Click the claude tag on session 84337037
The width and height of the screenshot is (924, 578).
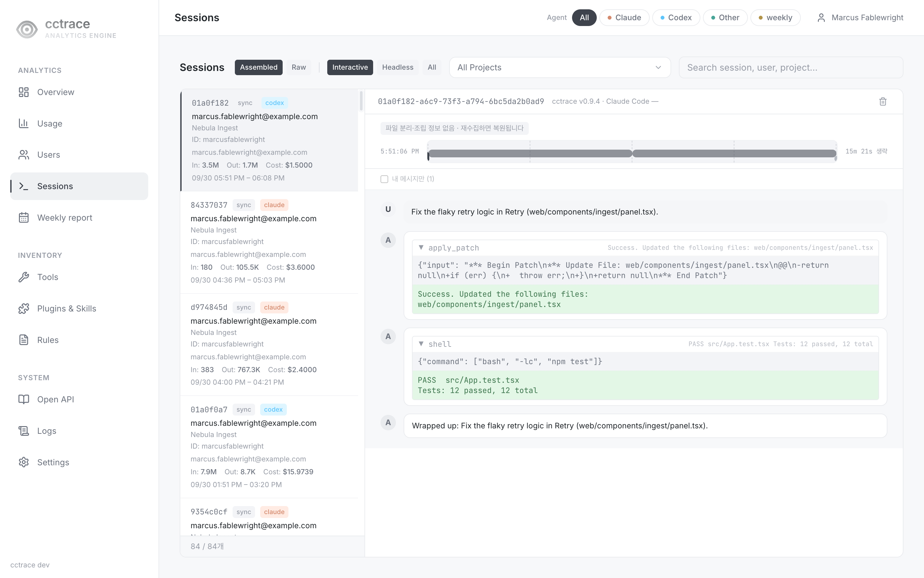tap(274, 205)
